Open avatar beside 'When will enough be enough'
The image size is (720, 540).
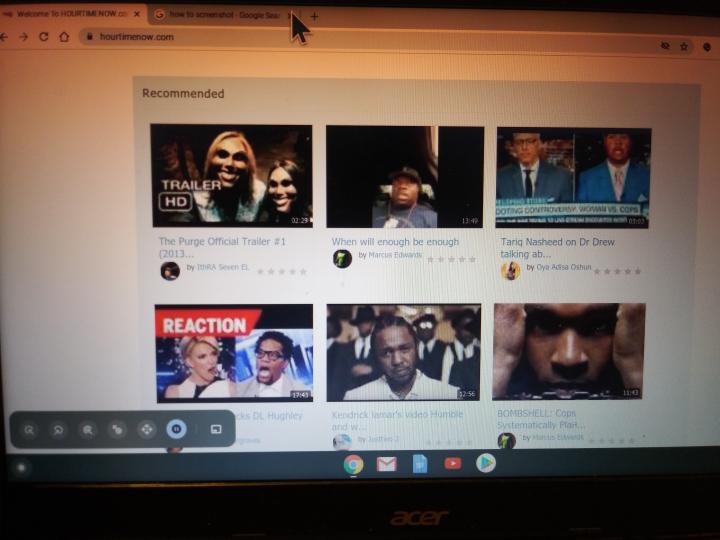pos(342,259)
